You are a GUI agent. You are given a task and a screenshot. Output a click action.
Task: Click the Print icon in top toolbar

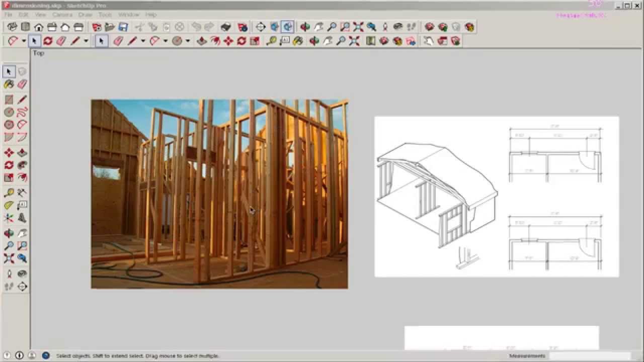click(226, 27)
